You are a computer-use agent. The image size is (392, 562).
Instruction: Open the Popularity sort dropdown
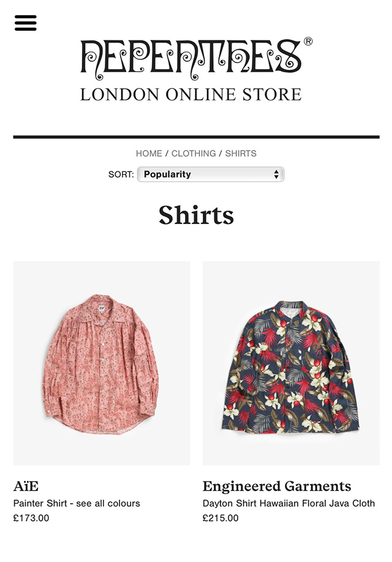click(211, 174)
